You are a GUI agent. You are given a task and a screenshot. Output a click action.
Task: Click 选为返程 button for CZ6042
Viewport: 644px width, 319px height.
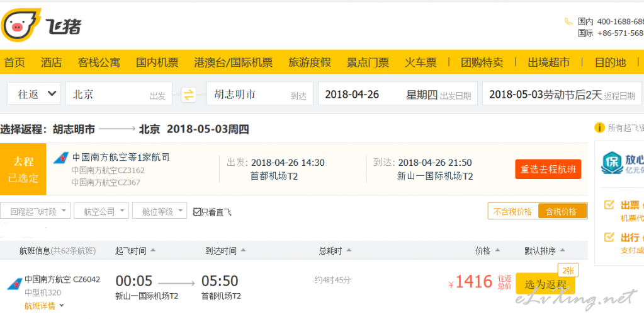click(545, 284)
